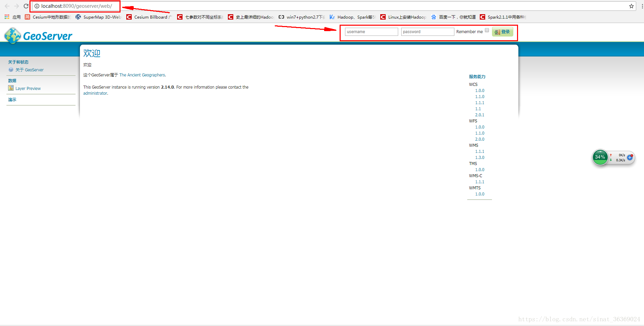Open WCS 1.1.0 capabilities
644x326 pixels.
click(479, 97)
